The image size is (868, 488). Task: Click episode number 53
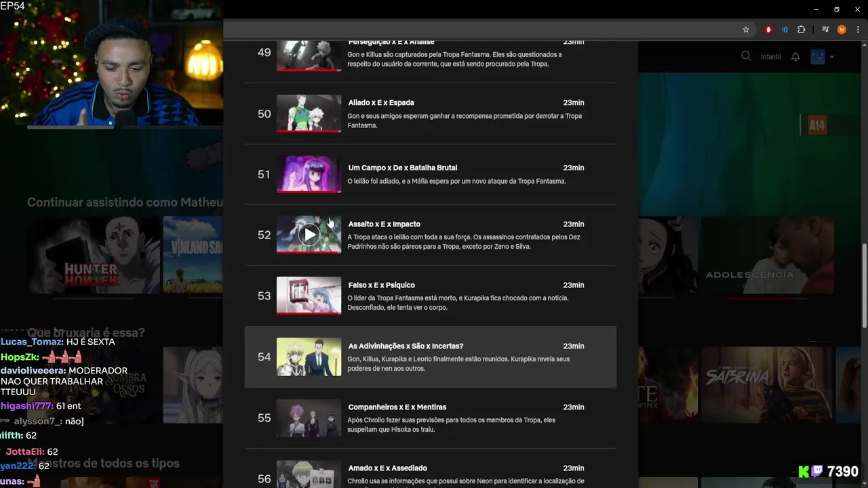click(264, 296)
